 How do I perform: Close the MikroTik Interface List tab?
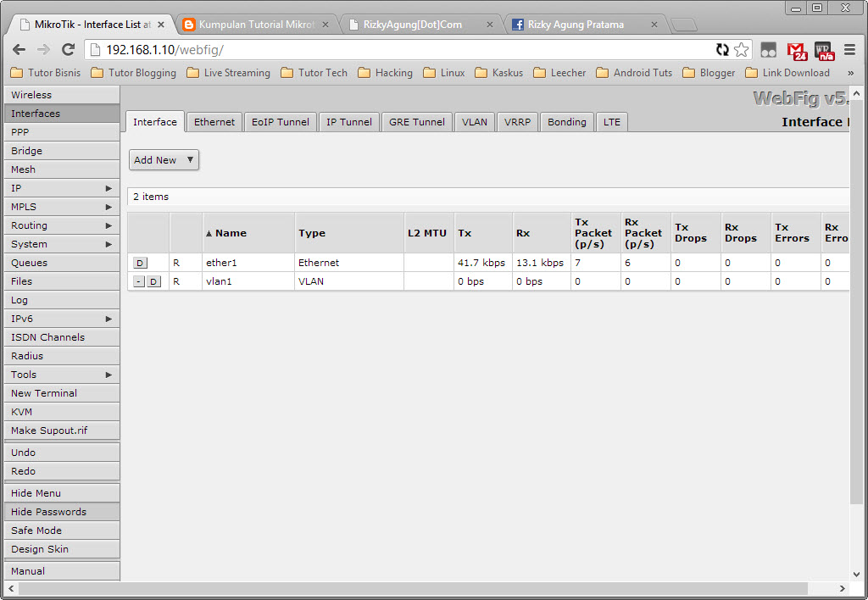click(x=161, y=25)
